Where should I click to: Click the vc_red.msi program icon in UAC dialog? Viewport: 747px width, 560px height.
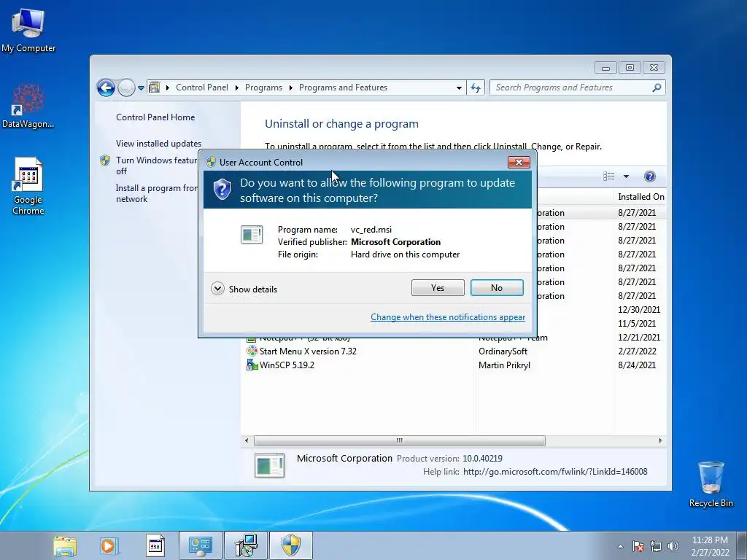pos(252,234)
